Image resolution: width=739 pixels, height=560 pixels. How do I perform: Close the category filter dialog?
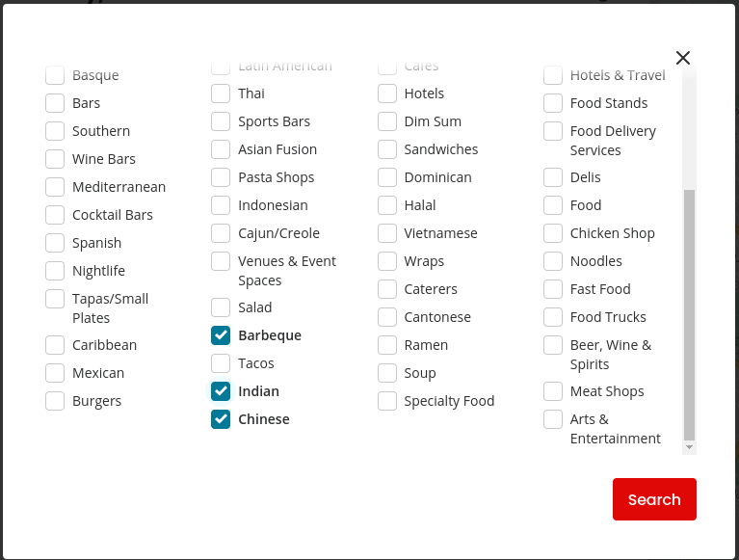683,58
